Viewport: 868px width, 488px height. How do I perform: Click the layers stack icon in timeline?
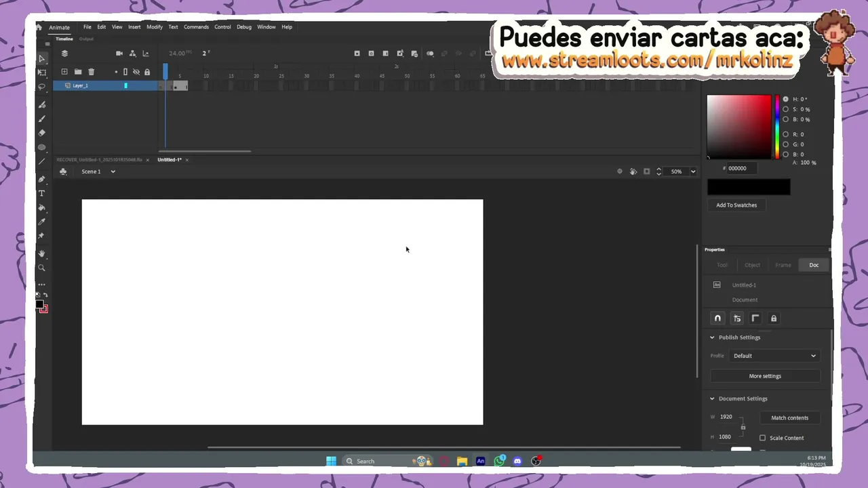pyautogui.click(x=64, y=54)
